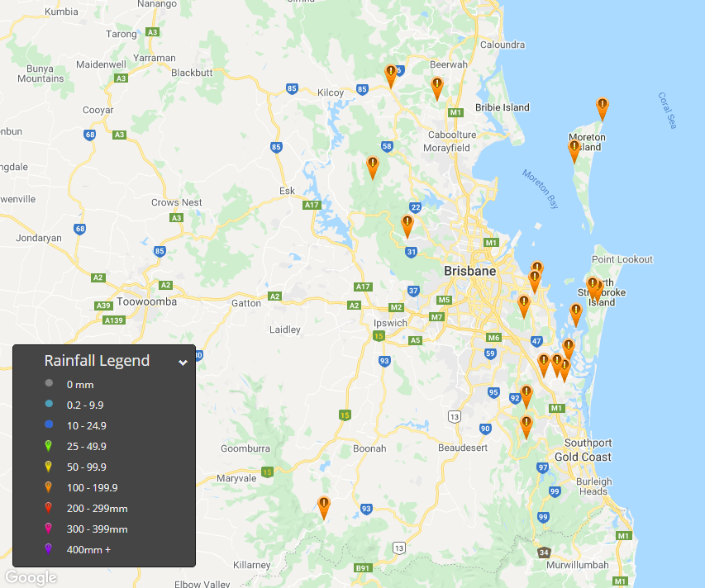The width and height of the screenshot is (705, 588).
Task: Click the 'Point Lookout' map label
Action: coord(622,259)
